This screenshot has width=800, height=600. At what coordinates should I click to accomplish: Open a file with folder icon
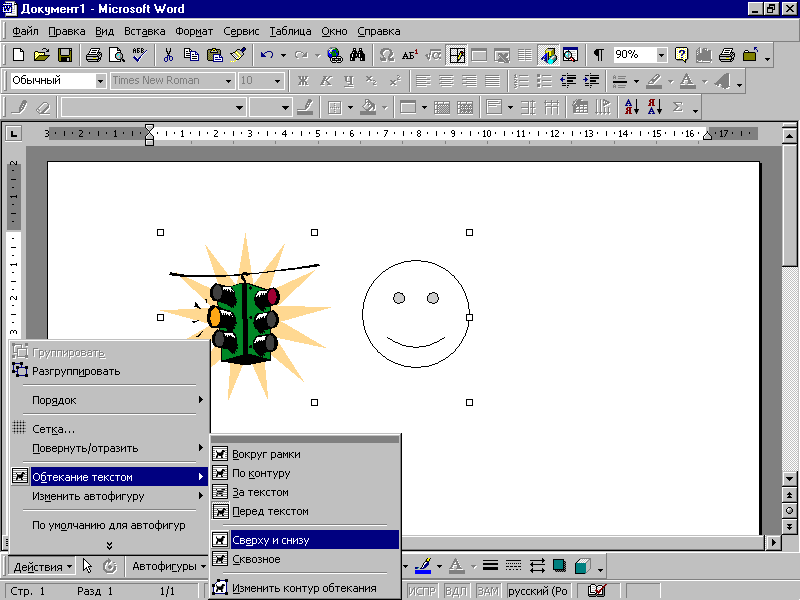[41, 55]
